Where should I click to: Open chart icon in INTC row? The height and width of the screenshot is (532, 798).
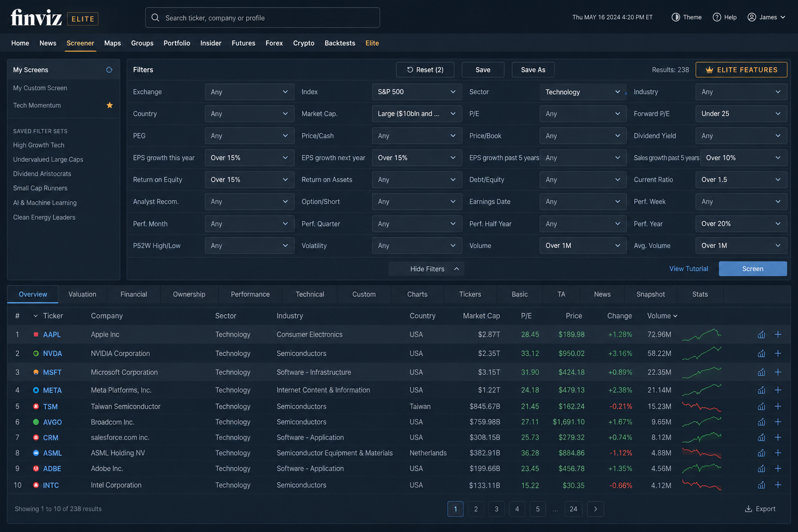click(x=761, y=485)
